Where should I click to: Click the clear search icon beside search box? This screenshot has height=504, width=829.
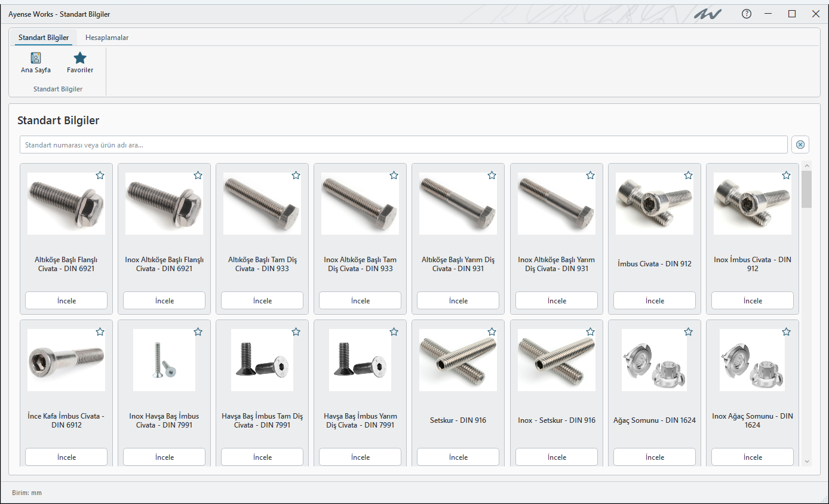pos(800,145)
